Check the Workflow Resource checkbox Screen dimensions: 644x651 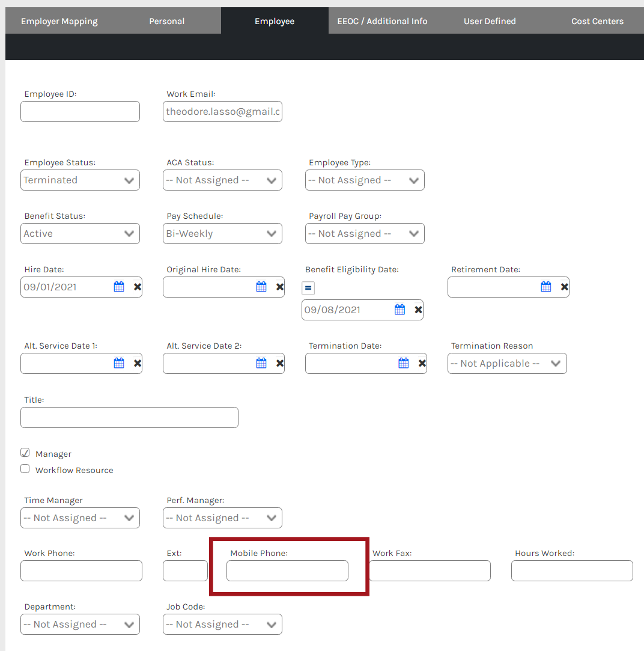click(25, 469)
